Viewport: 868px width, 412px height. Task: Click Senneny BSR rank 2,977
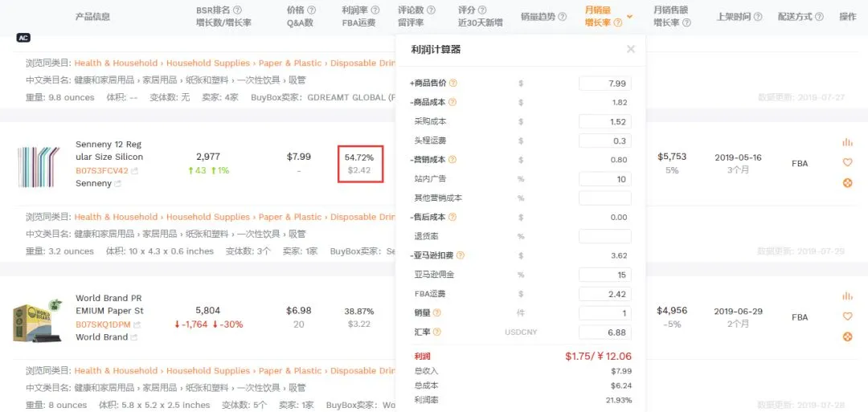click(207, 157)
